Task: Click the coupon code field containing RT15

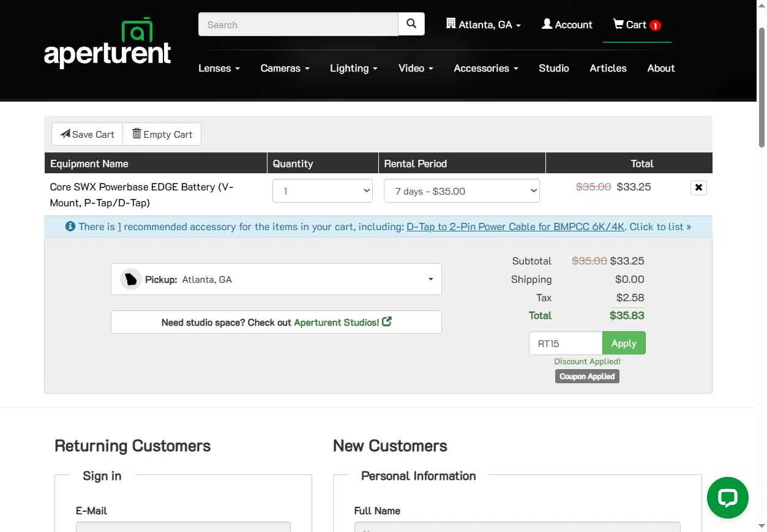Action: (566, 343)
